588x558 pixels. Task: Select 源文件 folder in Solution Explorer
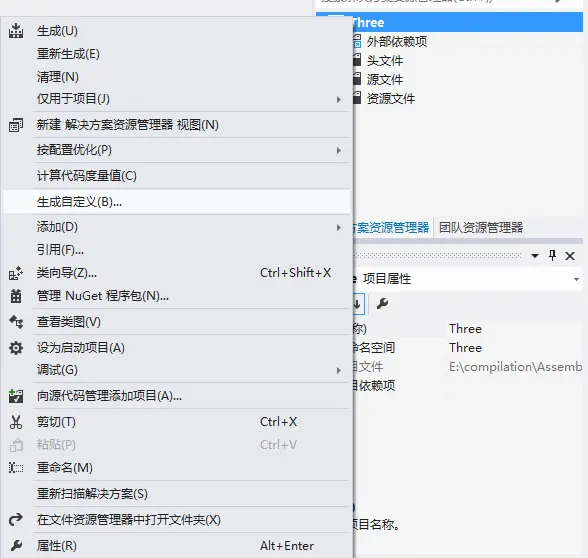coord(385,80)
